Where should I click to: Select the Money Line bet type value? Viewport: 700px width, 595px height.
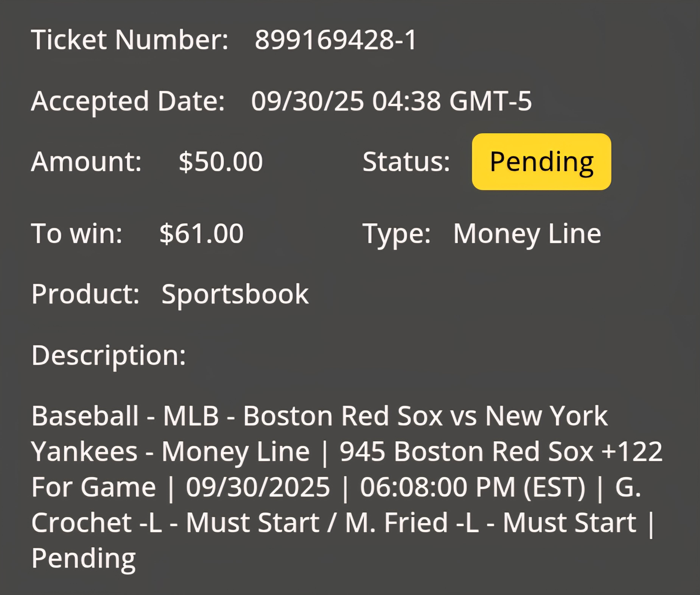pos(527,233)
